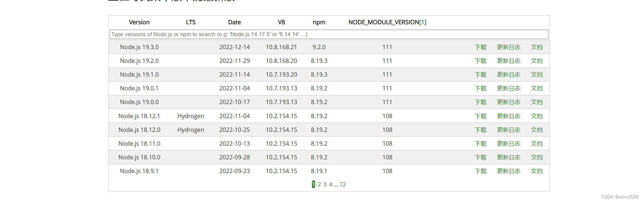The height and width of the screenshot is (202, 644).
Task: Select the Node.js 18.12.1 version cell
Action: (139, 116)
